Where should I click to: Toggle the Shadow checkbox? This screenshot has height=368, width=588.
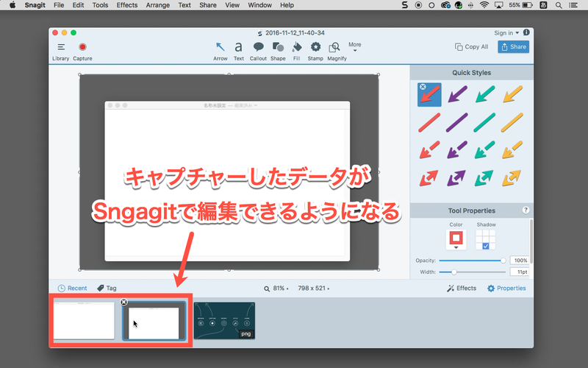coord(486,247)
